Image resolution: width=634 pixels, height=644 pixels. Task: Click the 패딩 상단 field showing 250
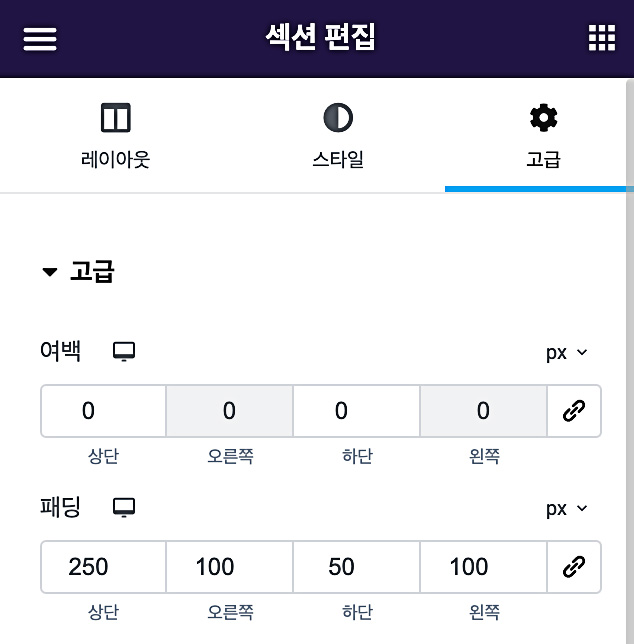[x=103, y=567]
